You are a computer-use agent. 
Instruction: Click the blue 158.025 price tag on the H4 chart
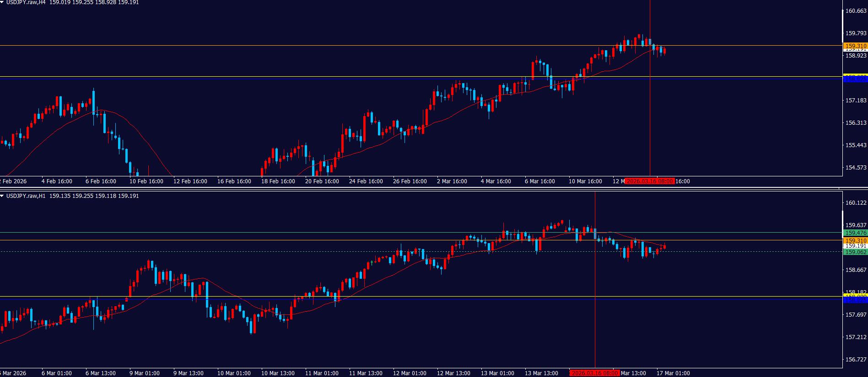coord(855,80)
